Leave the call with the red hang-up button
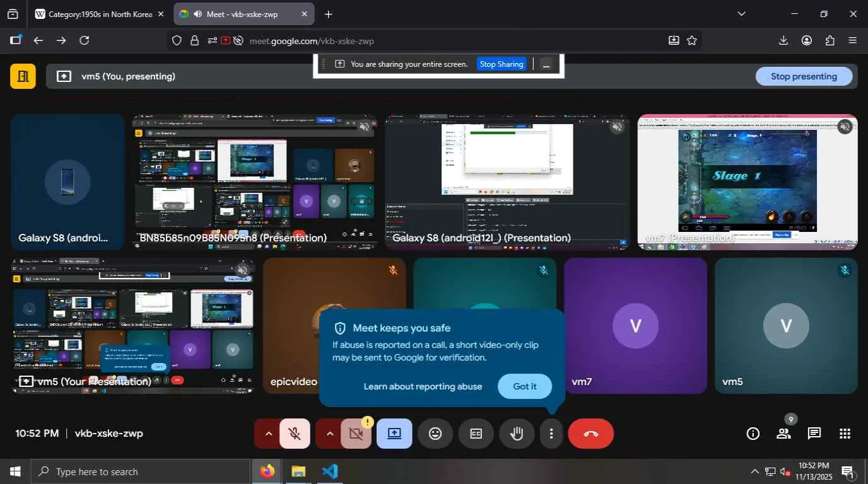 point(591,434)
